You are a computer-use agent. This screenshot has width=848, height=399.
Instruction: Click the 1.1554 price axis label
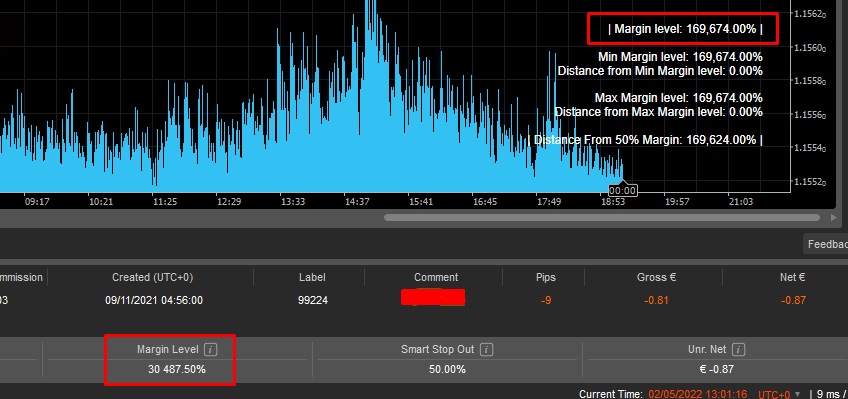[x=810, y=148]
